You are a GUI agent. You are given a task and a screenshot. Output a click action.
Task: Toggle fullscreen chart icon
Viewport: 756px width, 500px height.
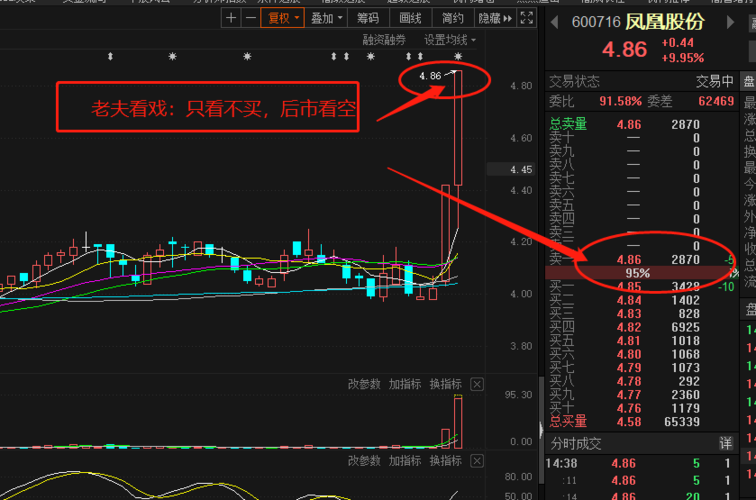tap(526, 18)
